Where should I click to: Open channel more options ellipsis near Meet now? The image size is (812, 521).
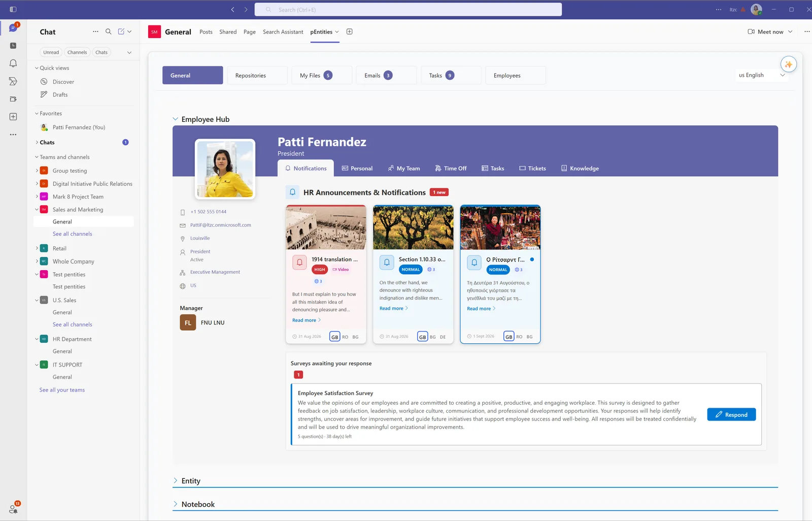tap(807, 31)
